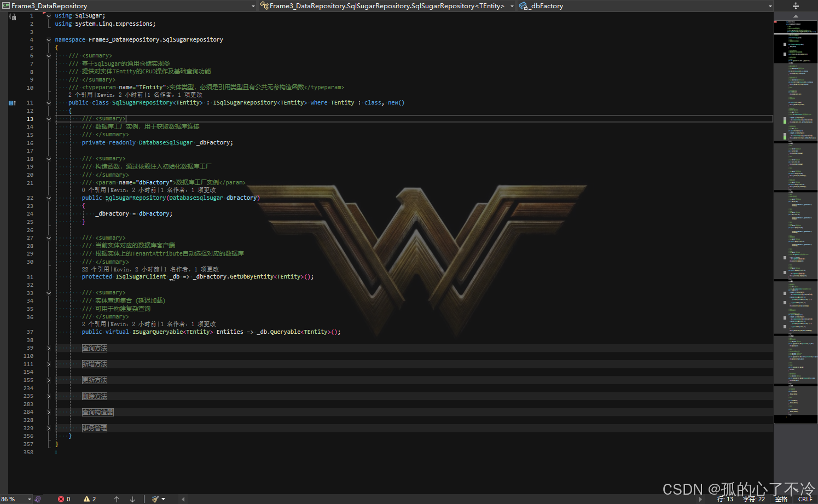Screen dimensions: 818x504
Task: Expand the collapsed region at line 235
Action: pos(49,396)
